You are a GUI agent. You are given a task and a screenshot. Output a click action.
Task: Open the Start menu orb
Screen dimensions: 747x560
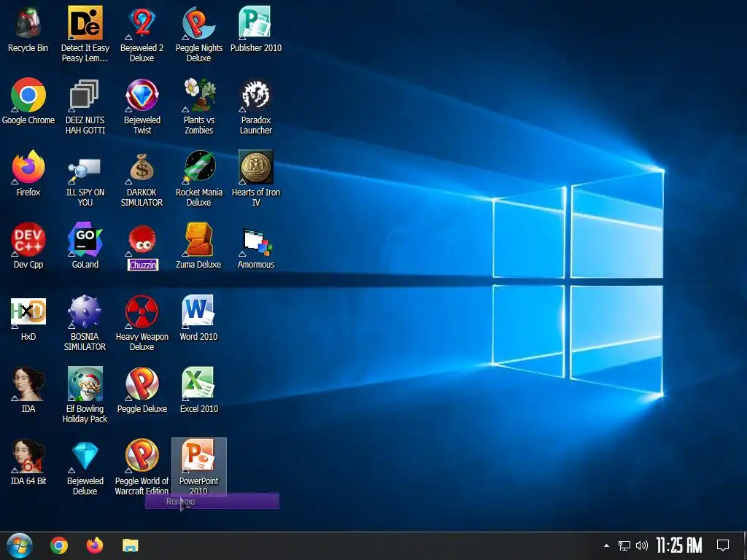click(20, 545)
